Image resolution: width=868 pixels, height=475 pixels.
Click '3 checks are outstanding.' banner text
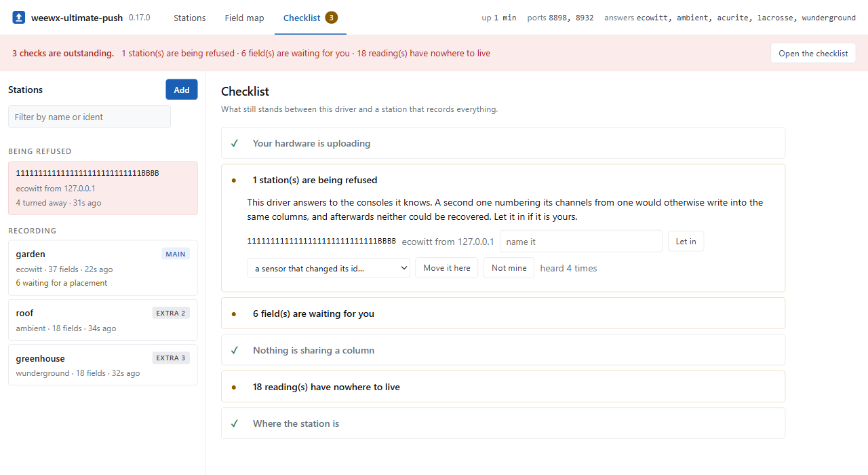click(63, 53)
